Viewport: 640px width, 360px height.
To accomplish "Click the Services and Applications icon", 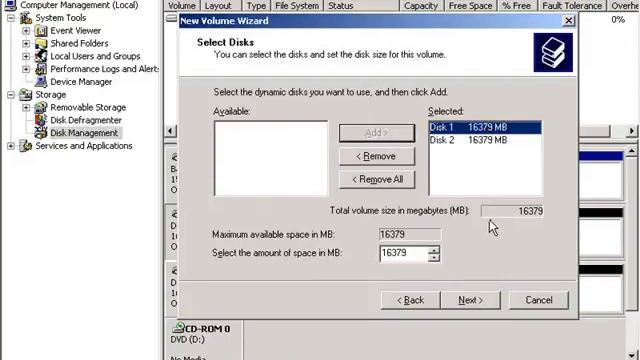I will pos(26,146).
